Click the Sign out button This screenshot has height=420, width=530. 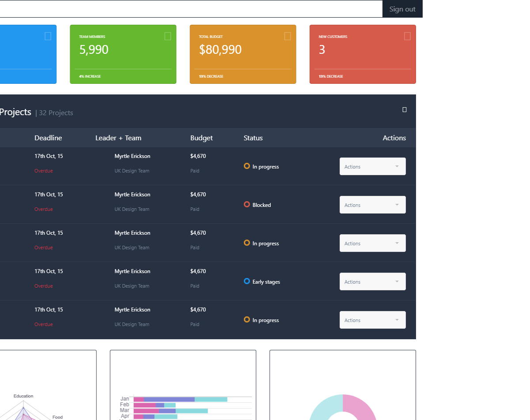pos(402,9)
